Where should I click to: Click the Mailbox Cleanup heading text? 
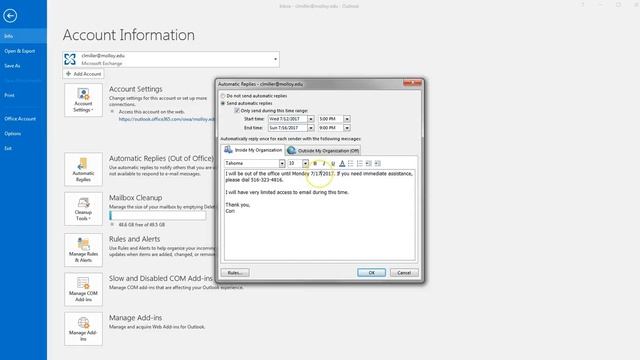pos(136,198)
